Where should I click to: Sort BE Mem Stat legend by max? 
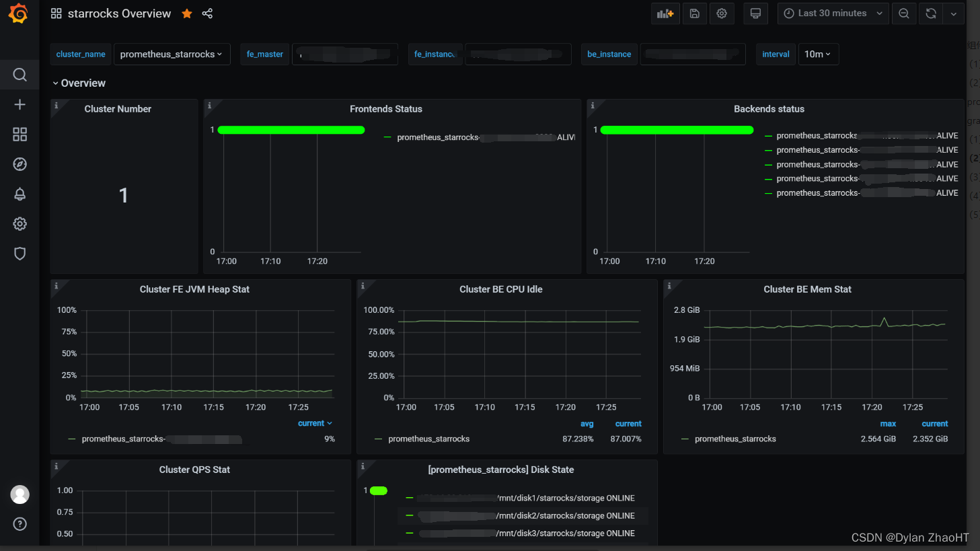pos(888,424)
